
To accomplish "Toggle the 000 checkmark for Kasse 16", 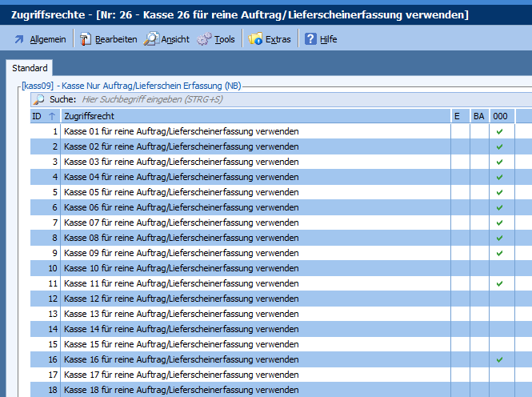I will 500,359.
